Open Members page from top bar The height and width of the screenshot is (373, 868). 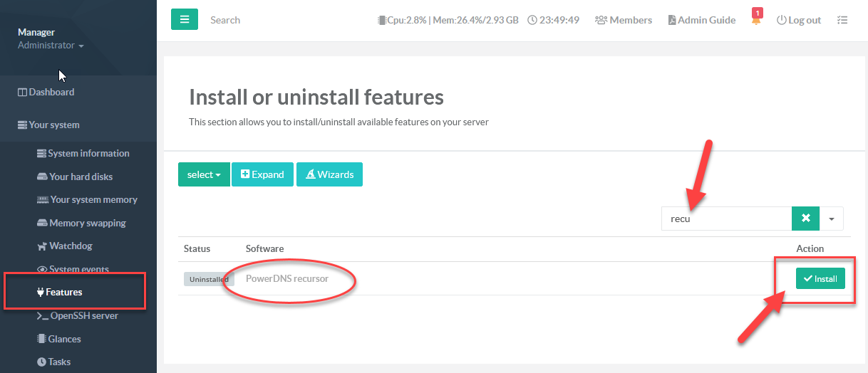[624, 20]
